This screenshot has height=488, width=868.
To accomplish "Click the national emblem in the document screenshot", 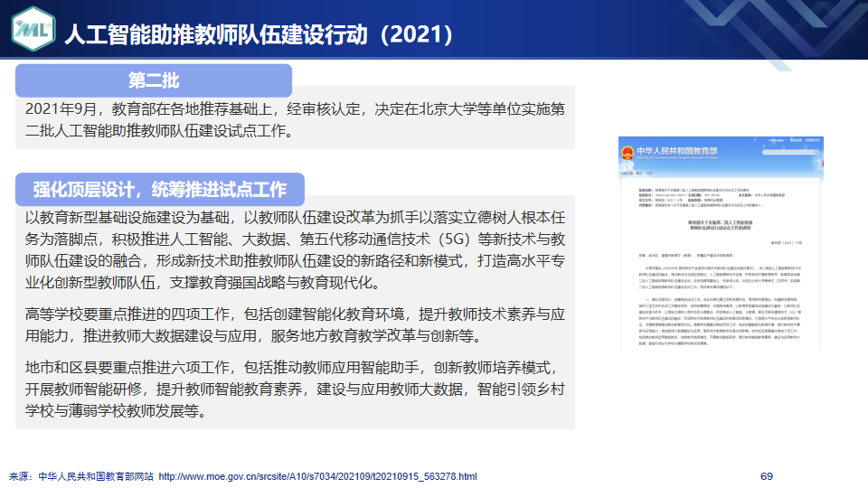I will point(627,154).
